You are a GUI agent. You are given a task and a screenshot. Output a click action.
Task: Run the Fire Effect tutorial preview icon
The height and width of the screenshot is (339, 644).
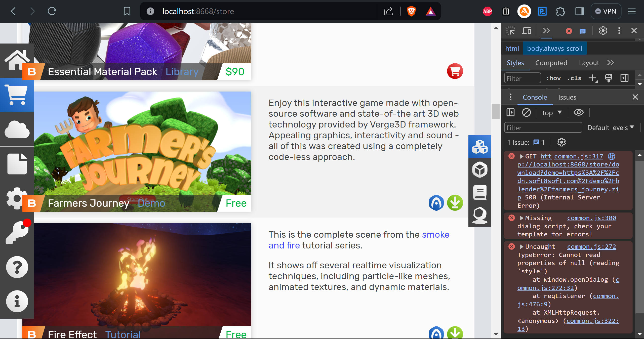pos(436,333)
